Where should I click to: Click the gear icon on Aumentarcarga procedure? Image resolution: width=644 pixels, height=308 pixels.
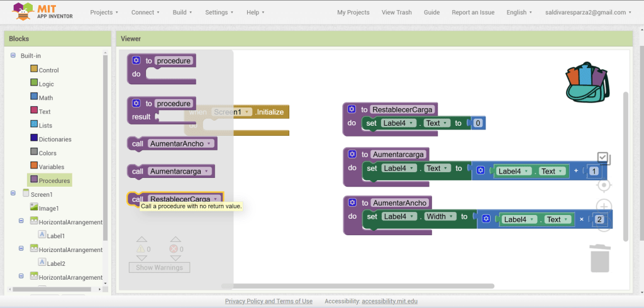[352, 154]
